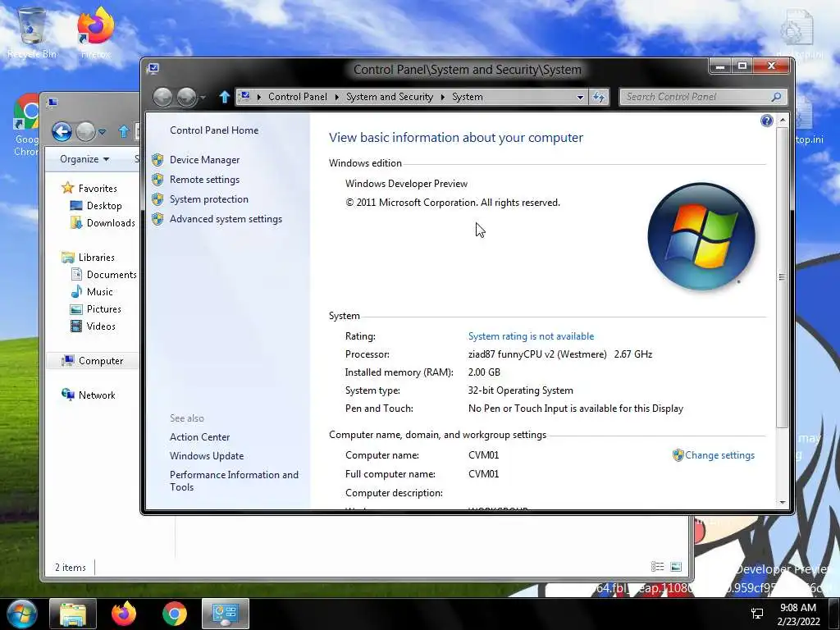The height and width of the screenshot is (630, 840).
Task: Click the search magnifier icon
Action: (x=776, y=97)
